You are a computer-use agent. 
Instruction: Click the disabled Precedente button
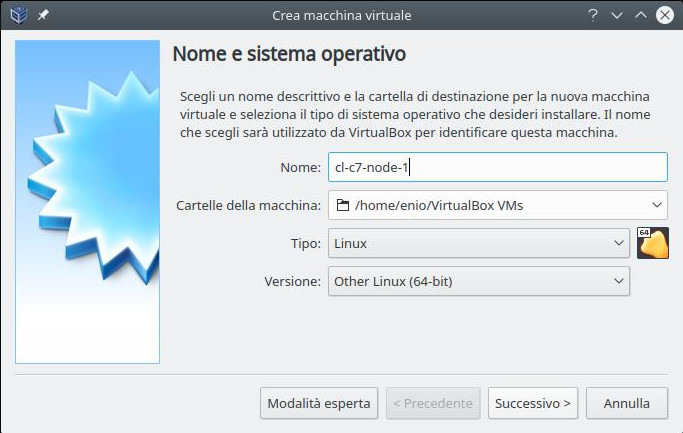pos(433,403)
